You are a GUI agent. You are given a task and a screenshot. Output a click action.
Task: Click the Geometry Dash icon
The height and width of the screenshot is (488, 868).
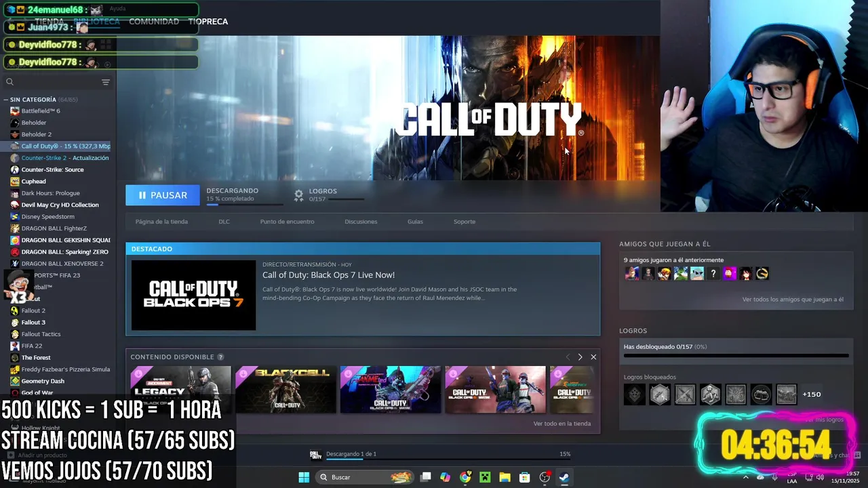(x=15, y=381)
